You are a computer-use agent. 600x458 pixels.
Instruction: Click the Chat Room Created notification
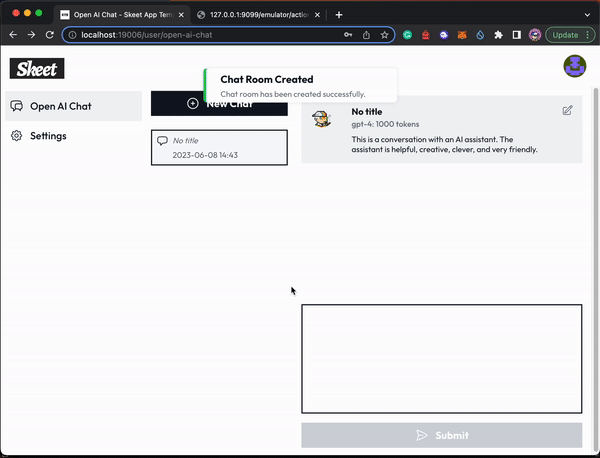(x=300, y=85)
